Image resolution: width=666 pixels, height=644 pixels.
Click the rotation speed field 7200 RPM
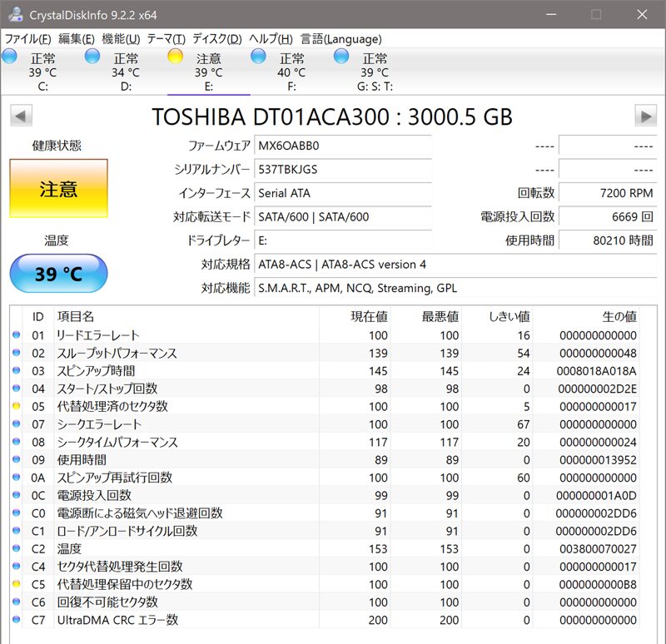[x=608, y=193]
